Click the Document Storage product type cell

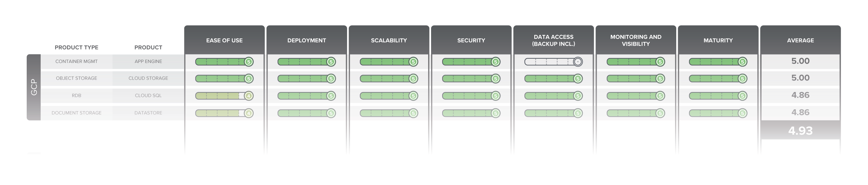tap(77, 113)
